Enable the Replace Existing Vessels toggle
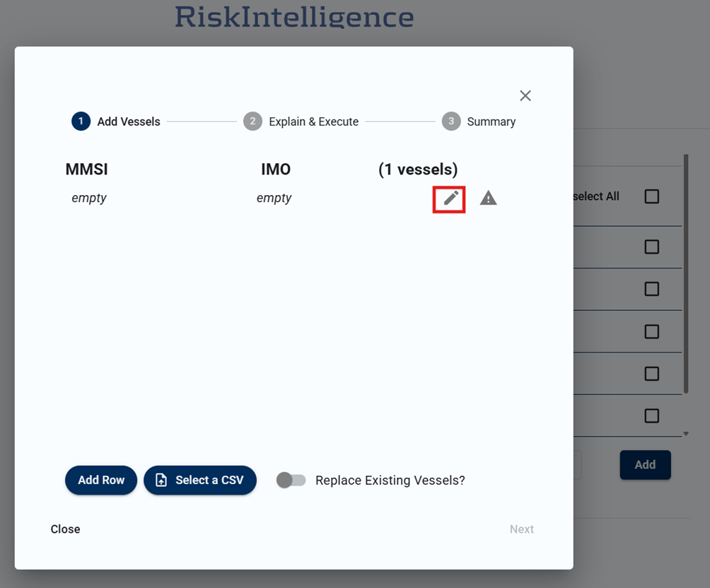Viewport: 710px width, 588px height. coord(291,481)
